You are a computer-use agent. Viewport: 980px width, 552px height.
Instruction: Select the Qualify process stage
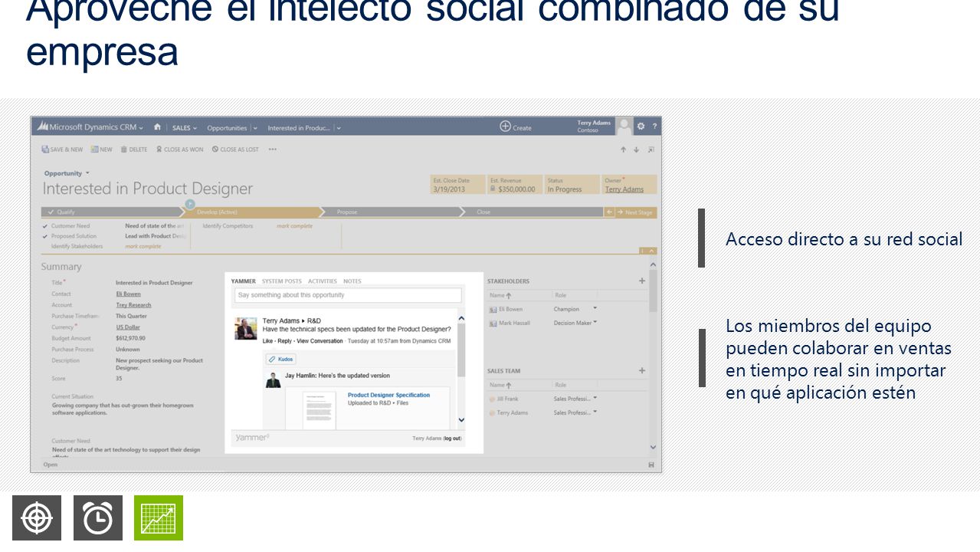[x=113, y=212]
